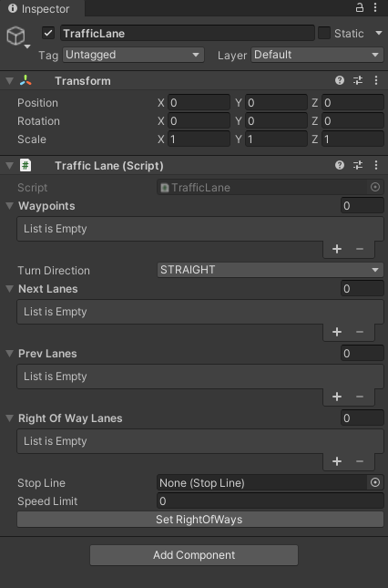Click the TrafficLane object name field
388x588 pixels.
click(188, 33)
